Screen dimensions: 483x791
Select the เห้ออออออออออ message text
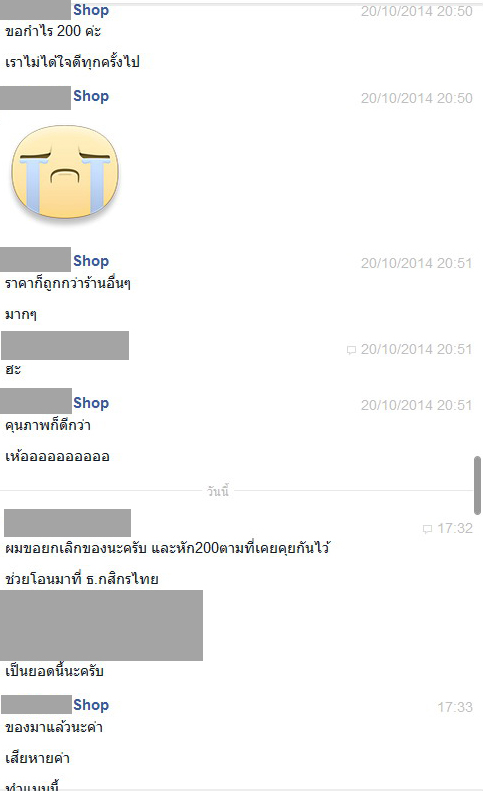pyautogui.click(x=57, y=457)
